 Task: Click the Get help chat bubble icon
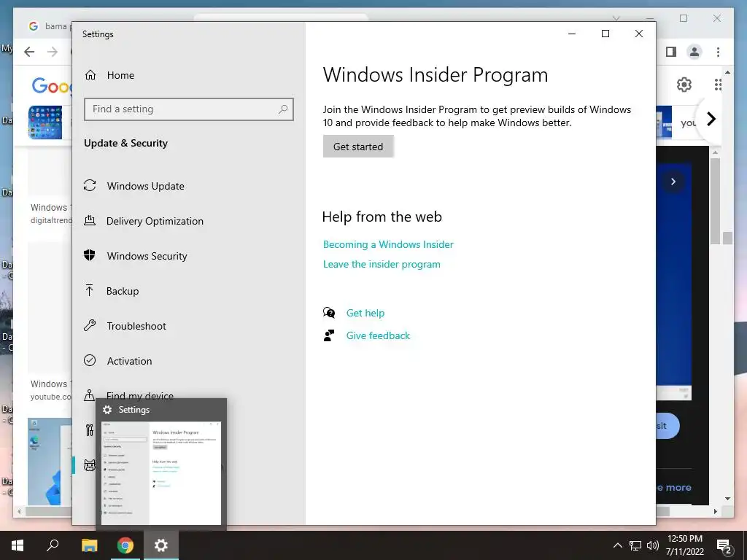pyautogui.click(x=329, y=313)
